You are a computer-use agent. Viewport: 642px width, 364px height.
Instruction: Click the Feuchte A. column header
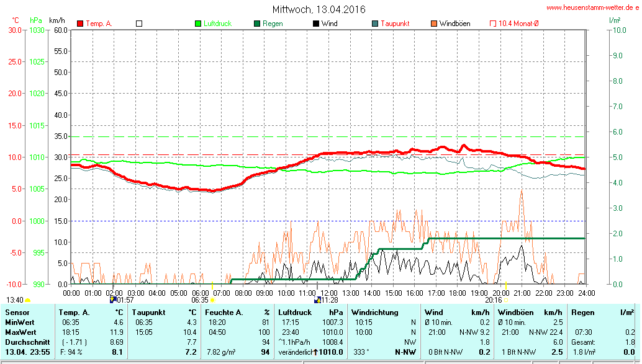point(225,313)
